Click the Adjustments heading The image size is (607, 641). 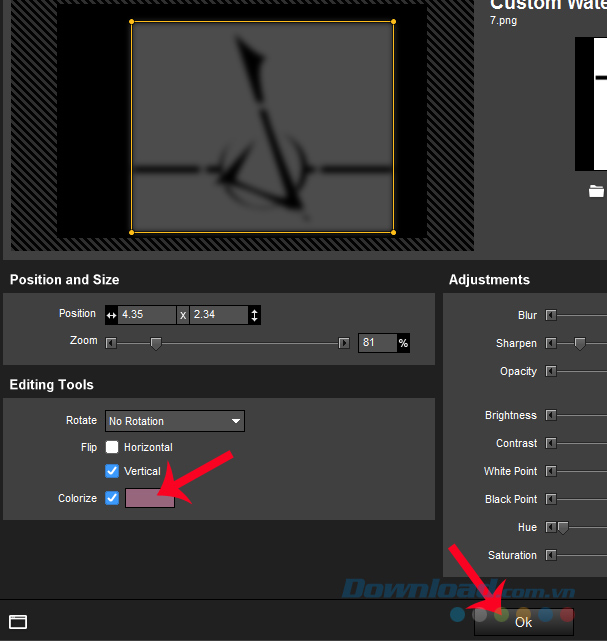click(x=489, y=280)
